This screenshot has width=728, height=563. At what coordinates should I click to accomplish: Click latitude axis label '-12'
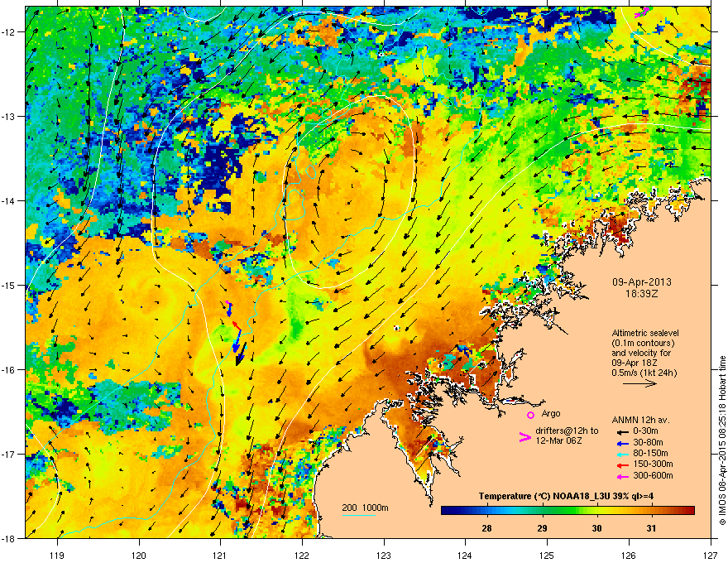pyautogui.click(x=9, y=31)
